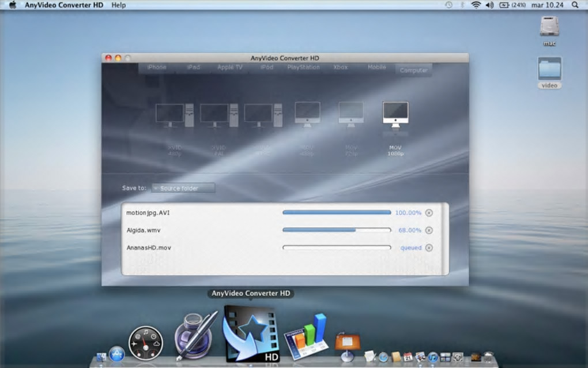Launch Numbers from the Dock
This screenshot has height=368, width=588.
(307, 337)
